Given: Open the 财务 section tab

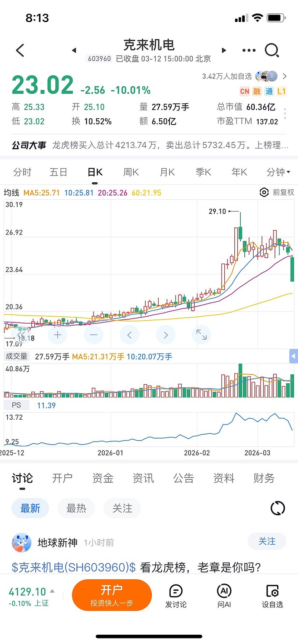Looking at the screenshot, I should [264, 478].
